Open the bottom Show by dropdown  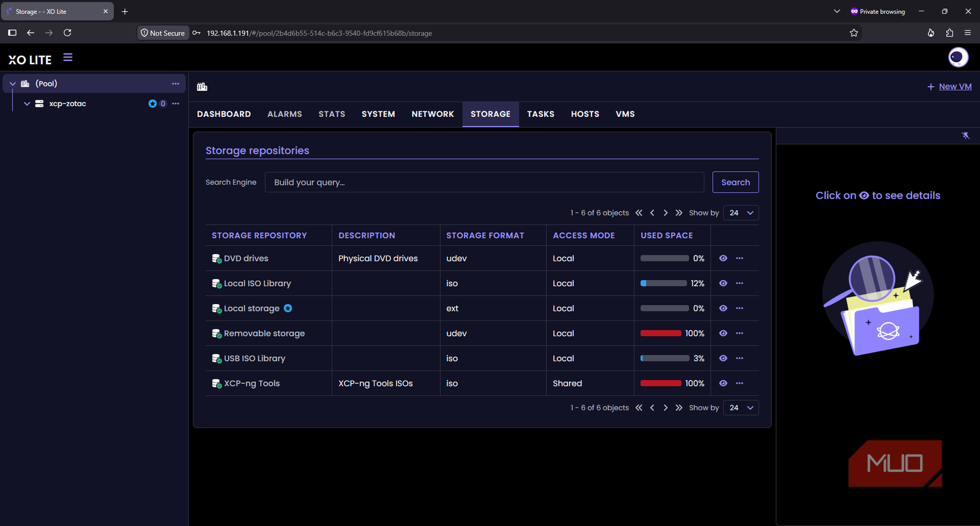tap(741, 408)
